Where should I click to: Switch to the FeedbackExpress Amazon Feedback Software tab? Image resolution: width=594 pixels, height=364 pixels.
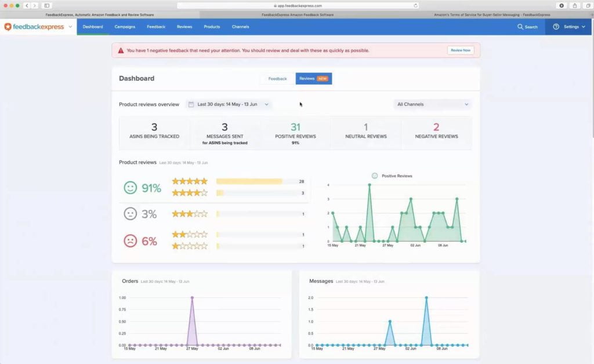[298, 14]
